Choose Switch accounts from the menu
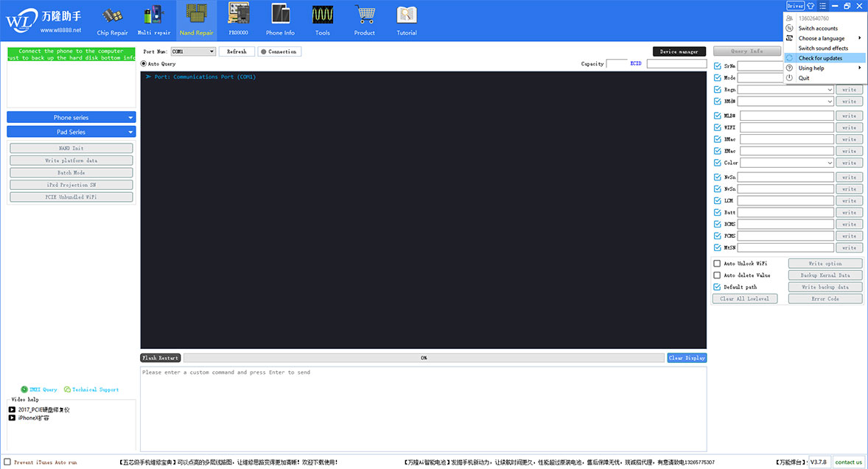The width and height of the screenshot is (868, 469). tap(818, 28)
